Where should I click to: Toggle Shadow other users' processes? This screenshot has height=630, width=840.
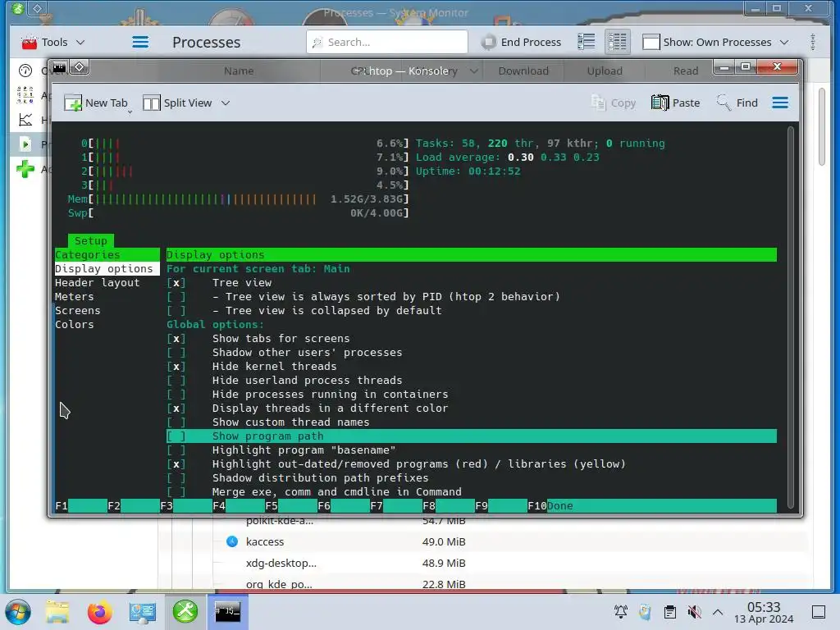pyautogui.click(x=176, y=353)
